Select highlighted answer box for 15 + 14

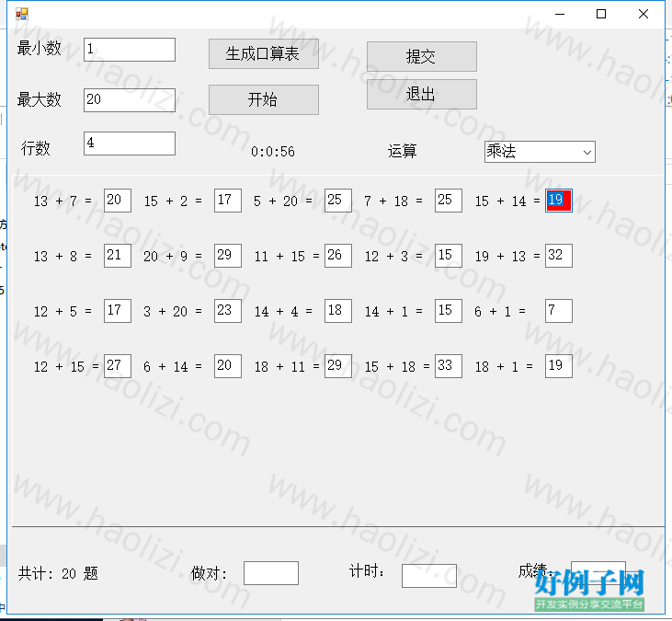point(559,201)
